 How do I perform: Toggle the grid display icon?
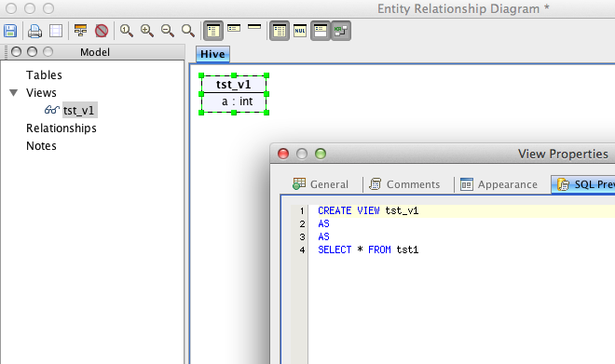point(56,31)
